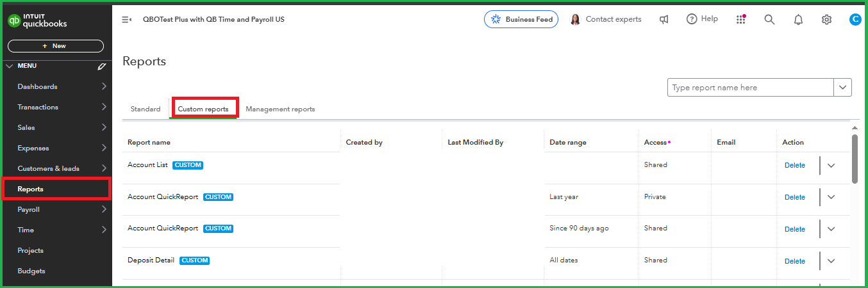This screenshot has height=288, width=868.
Task: Switch to the Custom reports tab
Action: pyautogui.click(x=203, y=109)
